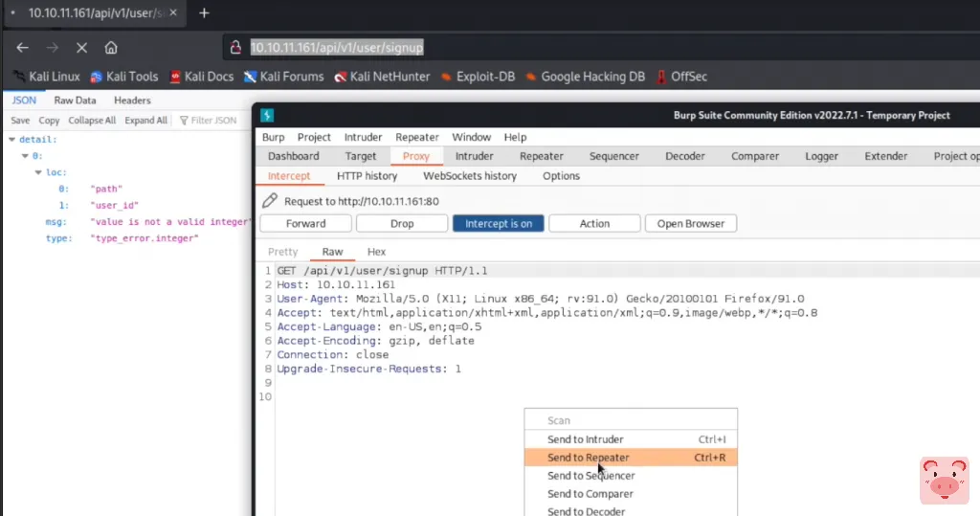Collapse the detail JSON node

(11, 140)
